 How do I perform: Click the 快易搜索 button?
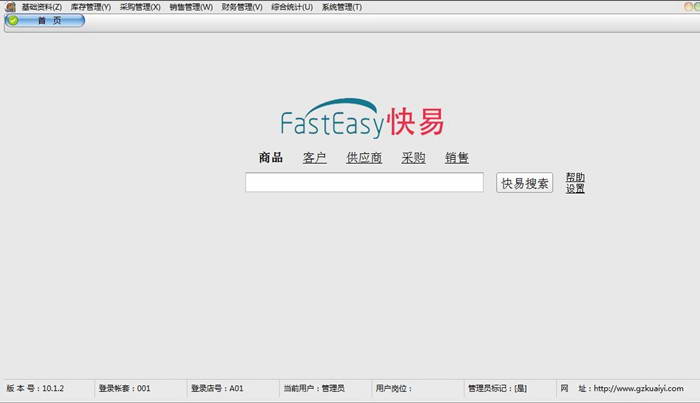[525, 183]
